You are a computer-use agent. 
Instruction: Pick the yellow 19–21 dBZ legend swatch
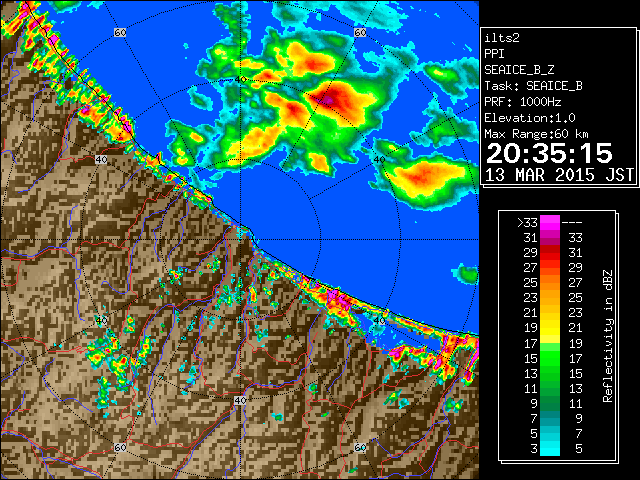click(x=550, y=328)
